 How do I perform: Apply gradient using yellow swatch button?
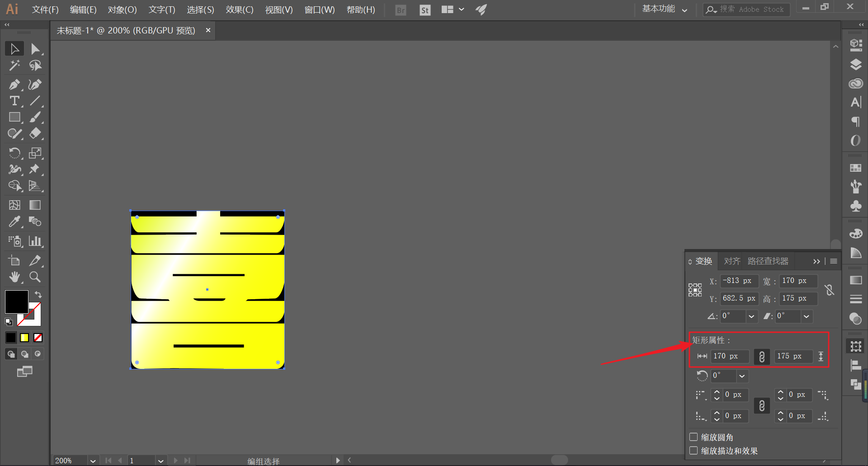tap(24, 338)
